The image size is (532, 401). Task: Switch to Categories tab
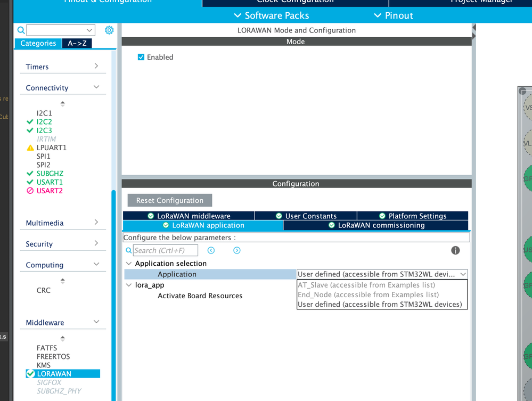click(38, 43)
